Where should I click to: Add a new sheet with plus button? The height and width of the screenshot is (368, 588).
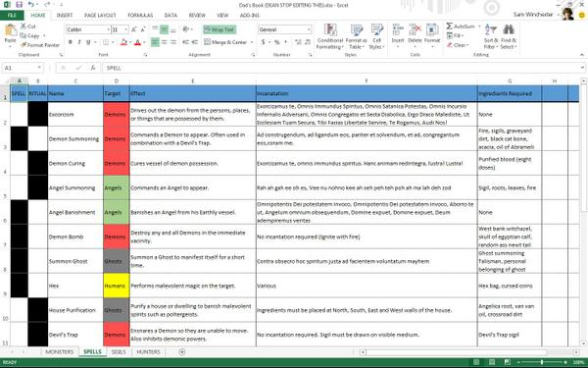tap(182, 352)
